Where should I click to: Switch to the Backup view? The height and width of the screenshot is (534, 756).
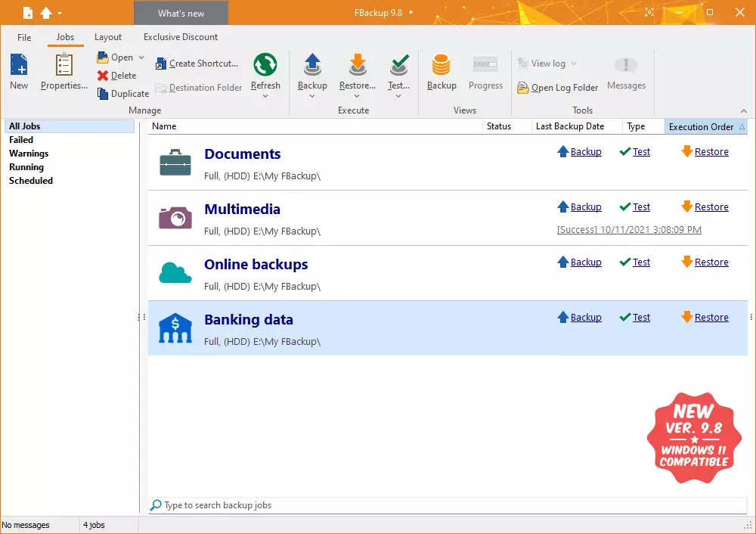click(x=442, y=73)
